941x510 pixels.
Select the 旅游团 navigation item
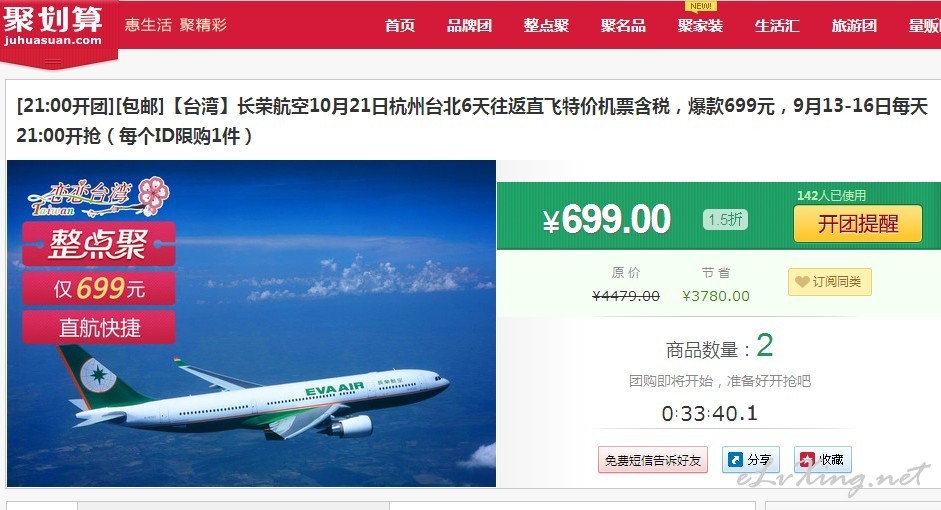pyautogui.click(x=853, y=26)
